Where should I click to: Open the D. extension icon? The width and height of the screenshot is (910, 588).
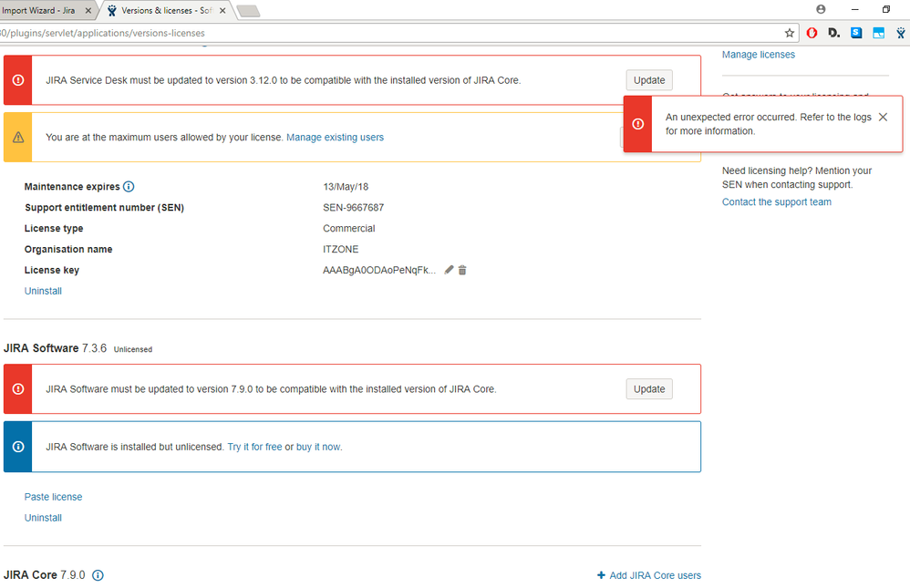click(834, 33)
